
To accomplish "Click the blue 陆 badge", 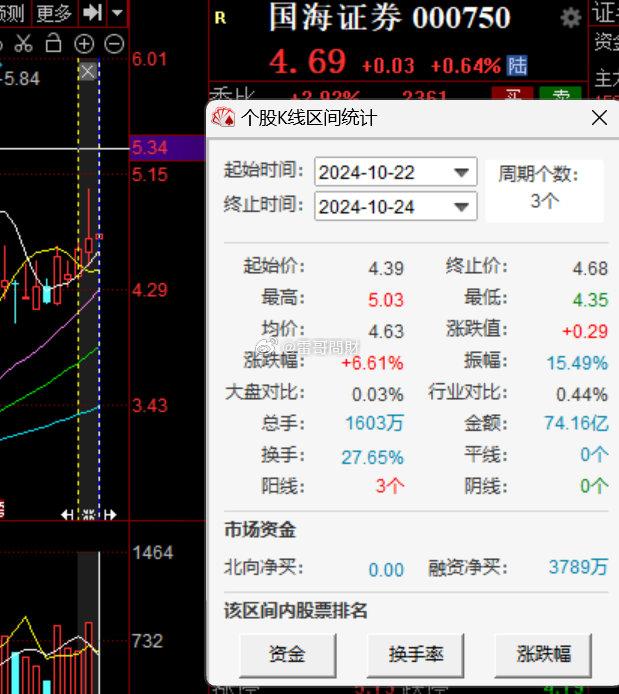I will (x=517, y=66).
